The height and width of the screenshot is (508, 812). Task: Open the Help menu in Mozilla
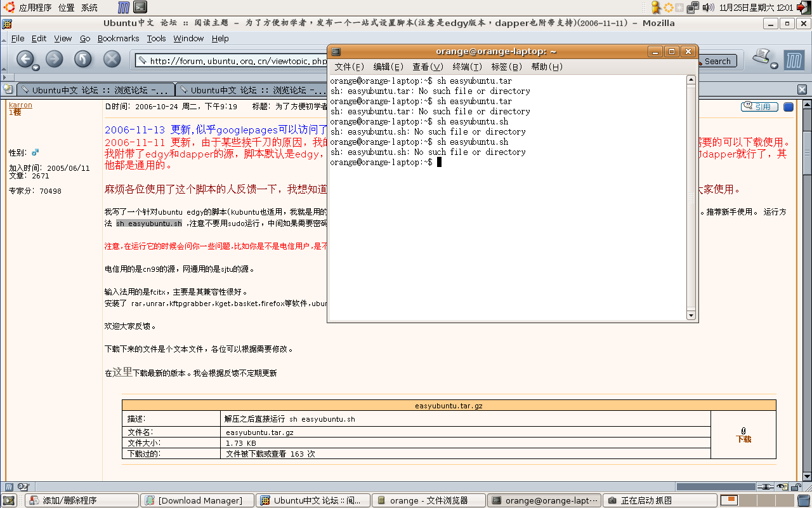click(x=220, y=38)
